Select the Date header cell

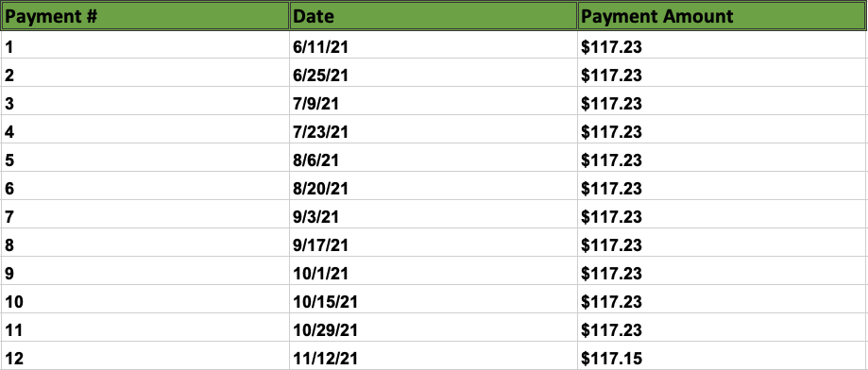pyautogui.click(x=434, y=15)
